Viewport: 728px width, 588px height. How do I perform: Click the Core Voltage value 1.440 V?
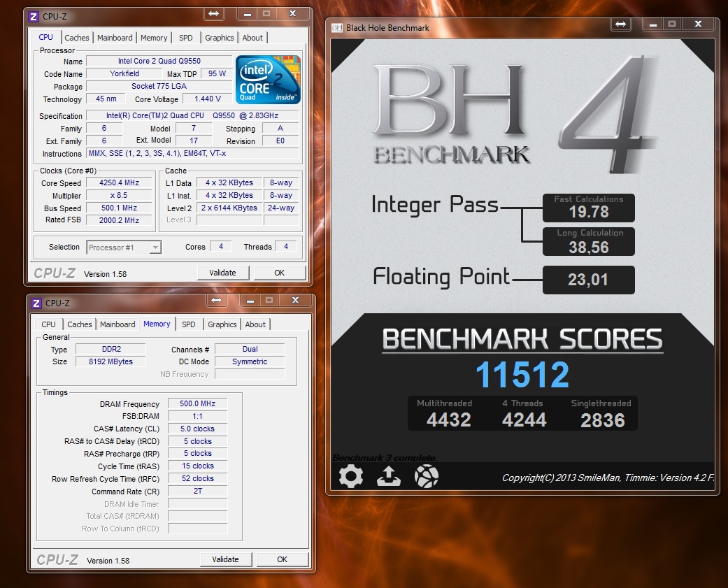coord(208,99)
